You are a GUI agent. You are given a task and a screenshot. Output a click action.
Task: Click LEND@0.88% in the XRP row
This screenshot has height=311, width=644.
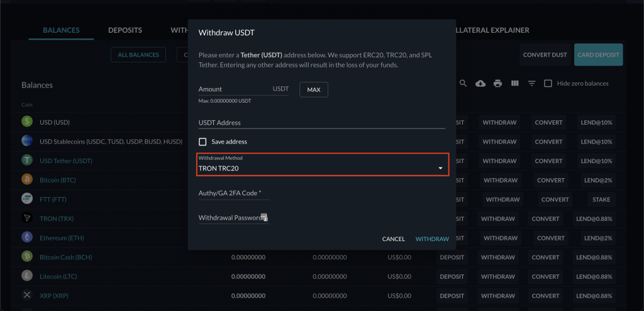click(594, 296)
